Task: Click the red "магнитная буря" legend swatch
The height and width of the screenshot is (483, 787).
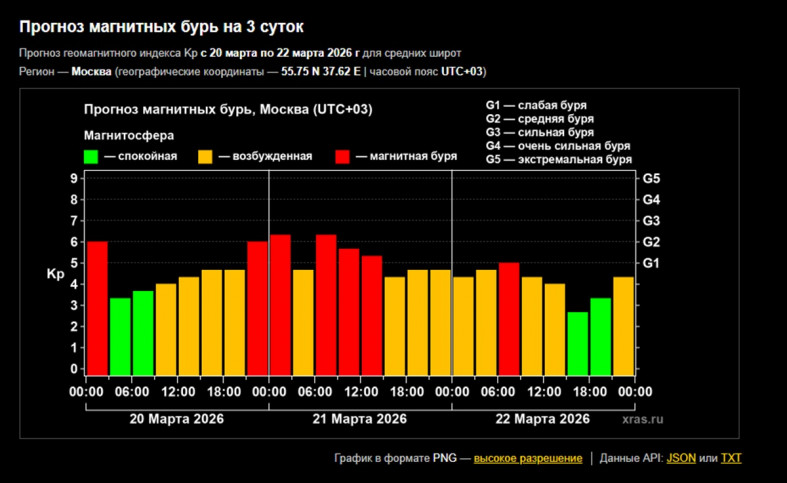Action: point(343,157)
